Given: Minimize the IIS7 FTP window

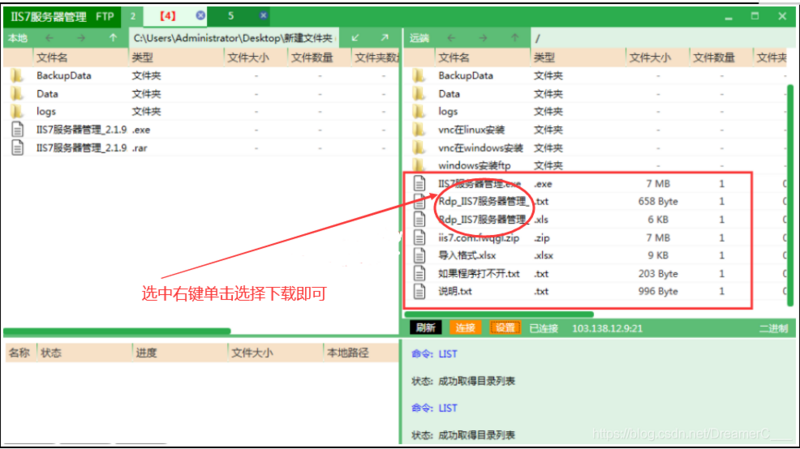Looking at the screenshot, I should pyautogui.click(x=729, y=17).
